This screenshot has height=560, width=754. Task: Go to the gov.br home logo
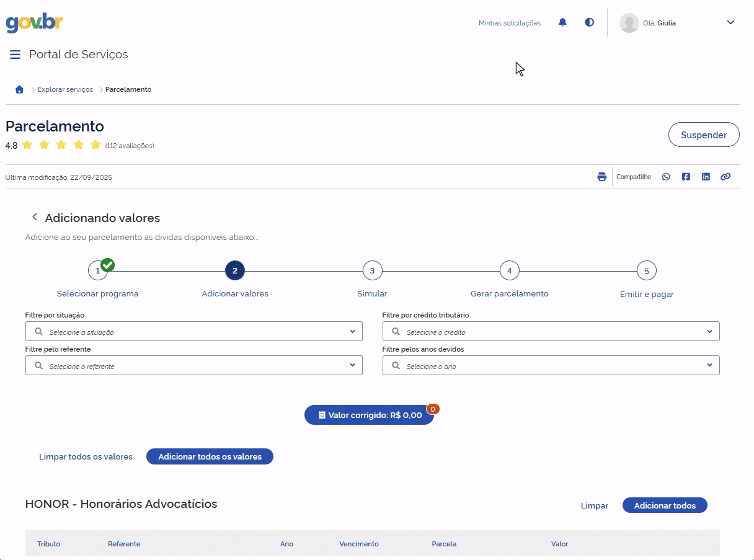tap(35, 23)
